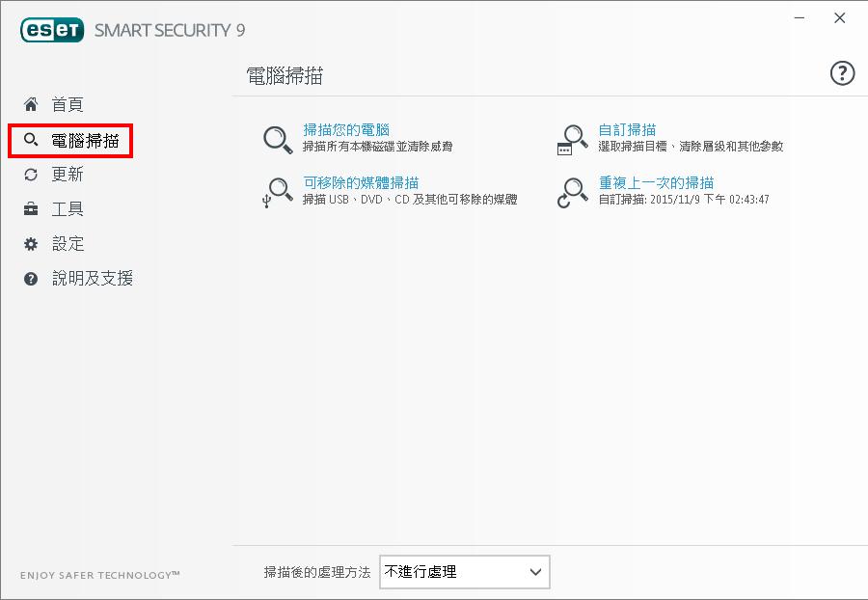Open 自訂掃描 link

tap(627, 130)
